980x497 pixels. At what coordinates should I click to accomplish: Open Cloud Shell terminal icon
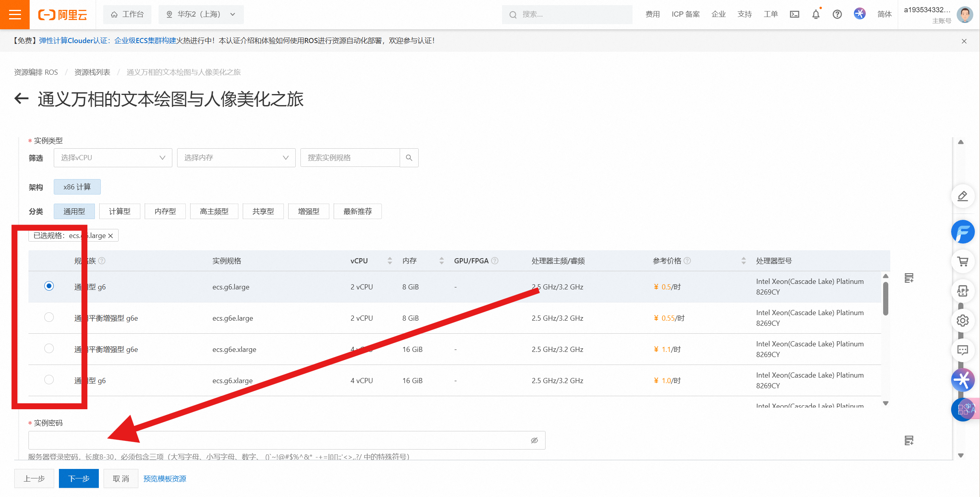pyautogui.click(x=794, y=15)
